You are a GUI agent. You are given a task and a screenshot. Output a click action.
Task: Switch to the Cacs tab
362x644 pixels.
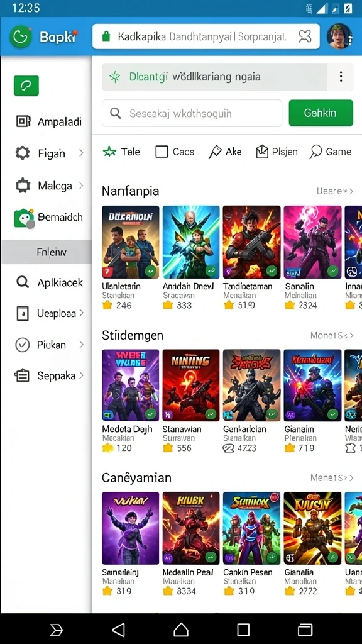coord(175,152)
